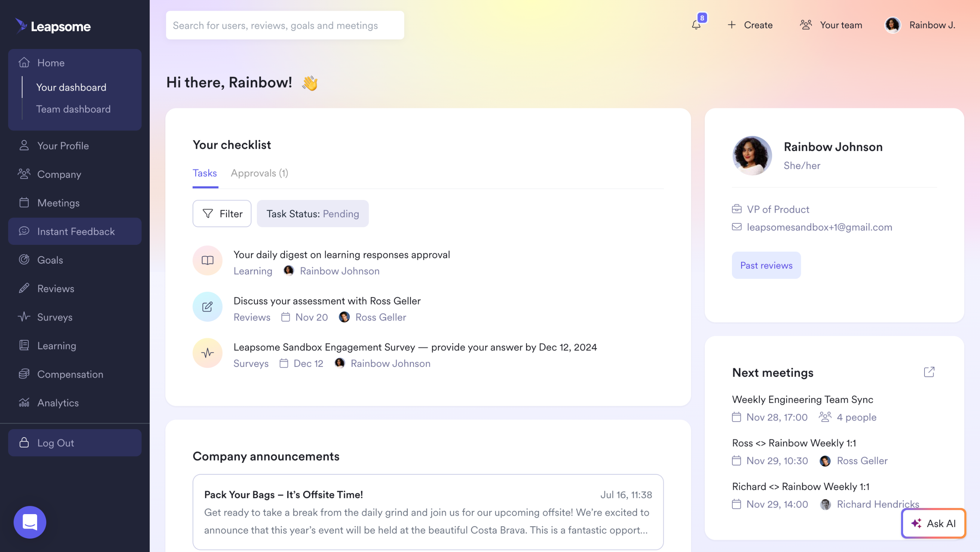The height and width of the screenshot is (552, 980).
Task: Click the Past reviews button
Action: (766, 265)
